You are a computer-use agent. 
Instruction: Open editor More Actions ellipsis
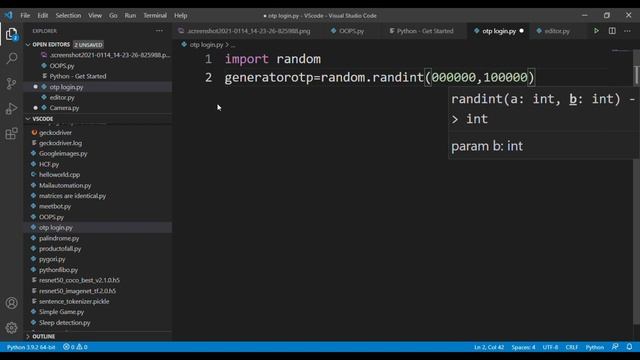click(x=627, y=31)
